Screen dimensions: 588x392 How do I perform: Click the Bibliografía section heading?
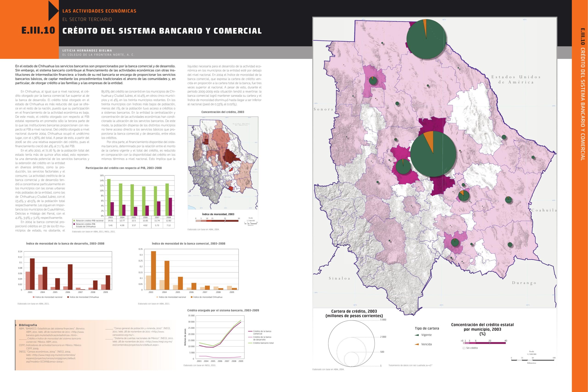pyautogui.click(x=28, y=325)
